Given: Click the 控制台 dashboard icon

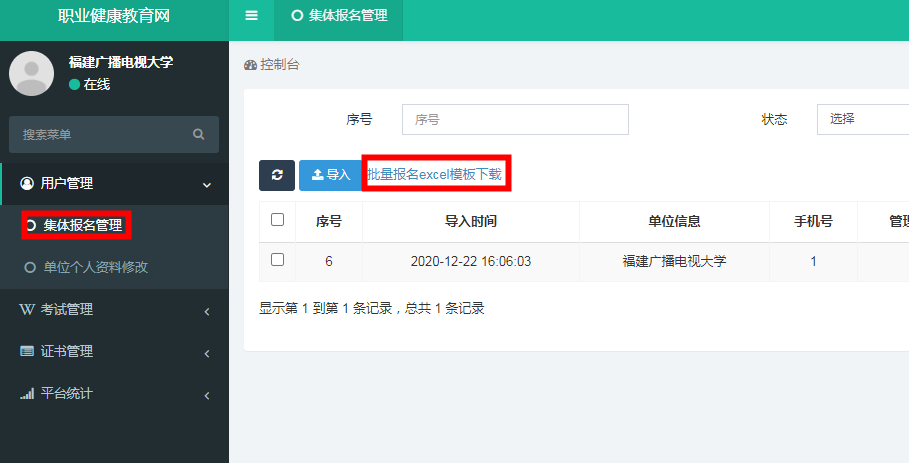Looking at the screenshot, I should click(250, 65).
